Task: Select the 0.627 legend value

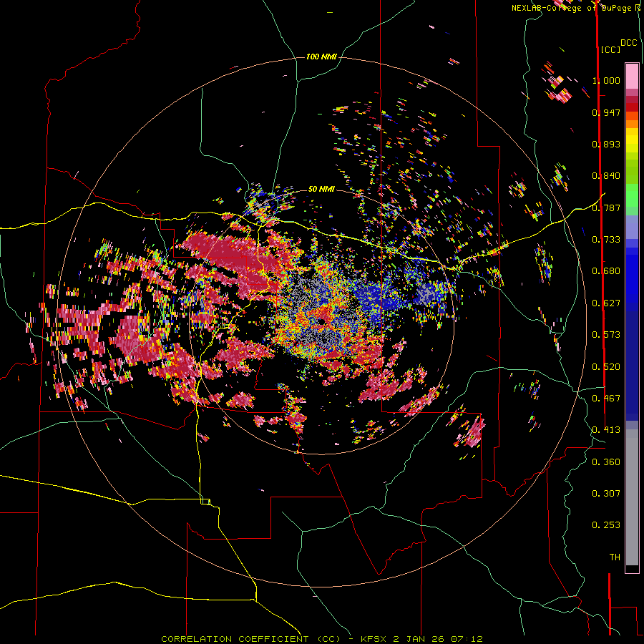Action: click(x=606, y=303)
